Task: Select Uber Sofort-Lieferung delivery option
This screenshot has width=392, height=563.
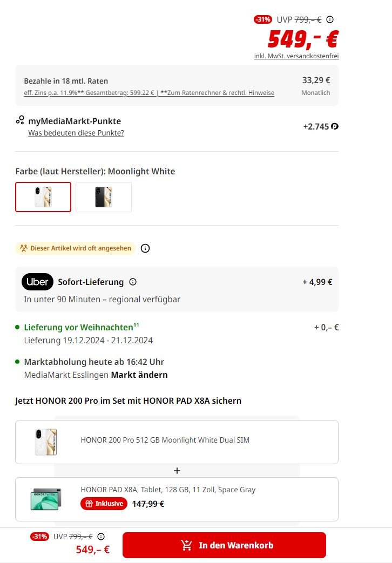Action: tap(177, 289)
